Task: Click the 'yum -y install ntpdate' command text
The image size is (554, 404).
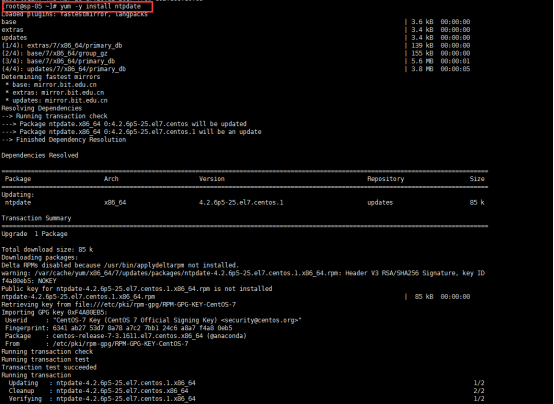Action: point(100,6)
